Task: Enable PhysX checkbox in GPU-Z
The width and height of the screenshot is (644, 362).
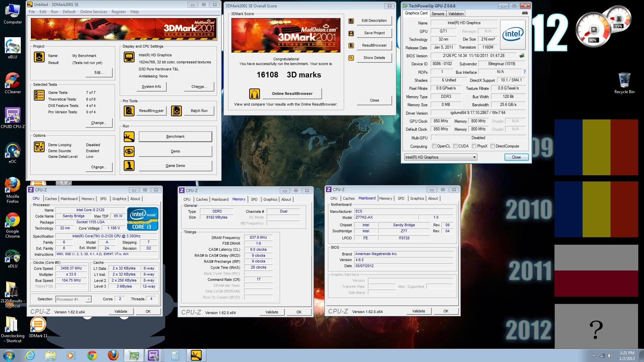Action: [x=474, y=146]
